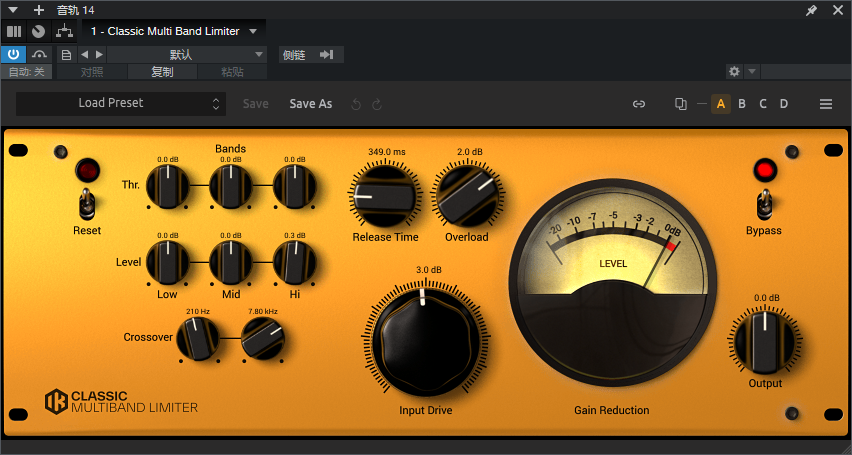Click the 349.0 ms release value
Viewport: 852px width, 455px height.
386,152
